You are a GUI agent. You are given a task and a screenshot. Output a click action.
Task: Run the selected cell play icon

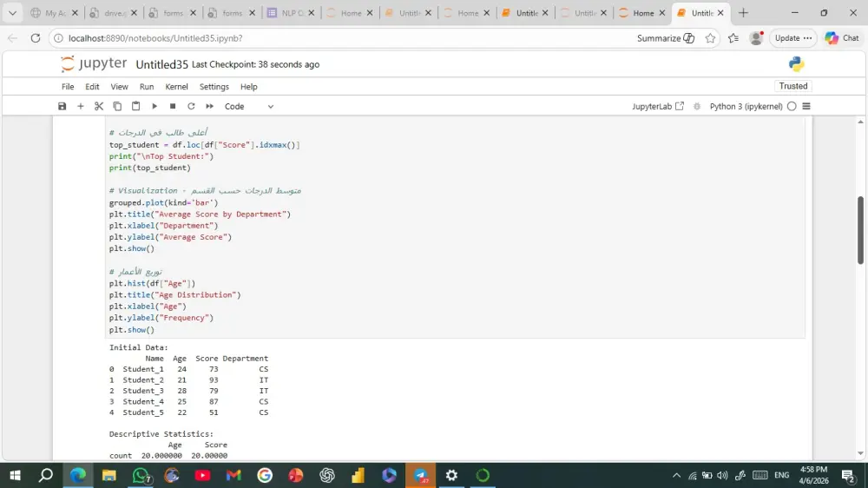pyautogui.click(x=155, y=106)
